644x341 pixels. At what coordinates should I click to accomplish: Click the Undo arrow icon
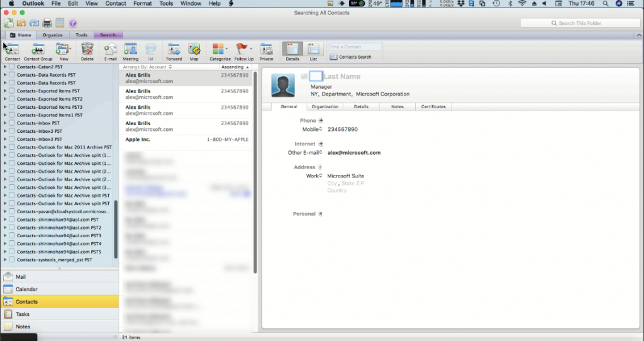click(21, 23)
